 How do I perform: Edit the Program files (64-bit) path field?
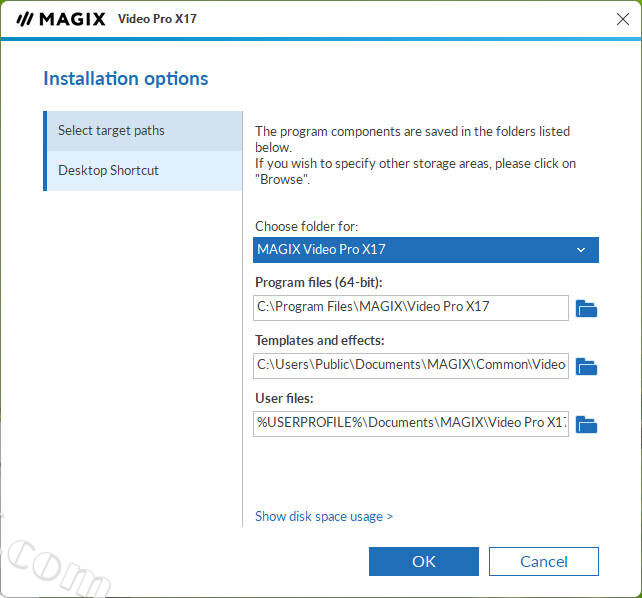click(x=411, y=308)
